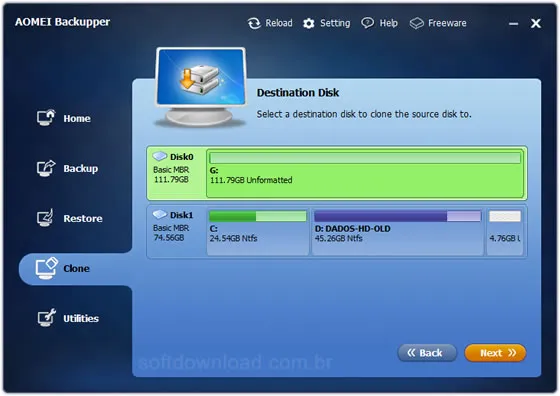Screen dimensions: 560x396
Task: Click the Restore sidebar icon
Action: [45, 218]
